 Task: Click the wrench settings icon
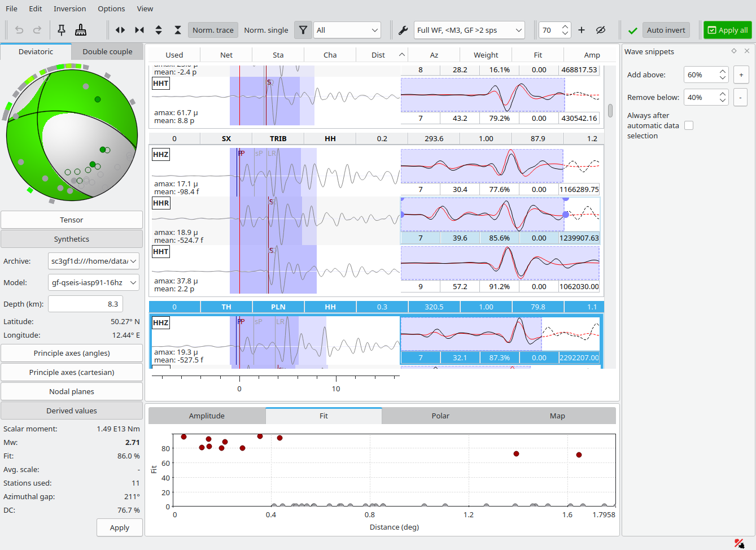403,30
